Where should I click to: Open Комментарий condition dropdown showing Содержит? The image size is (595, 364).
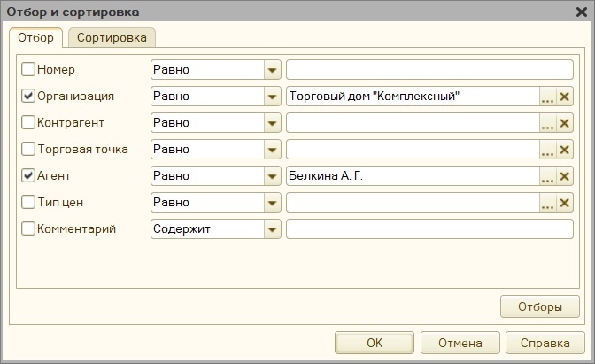click(x=272, y=229)
